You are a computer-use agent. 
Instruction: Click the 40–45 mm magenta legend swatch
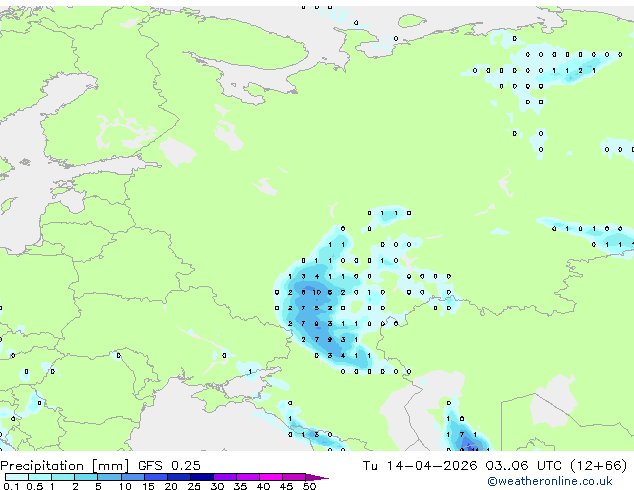pyautogui.click(x=271, y=477)
